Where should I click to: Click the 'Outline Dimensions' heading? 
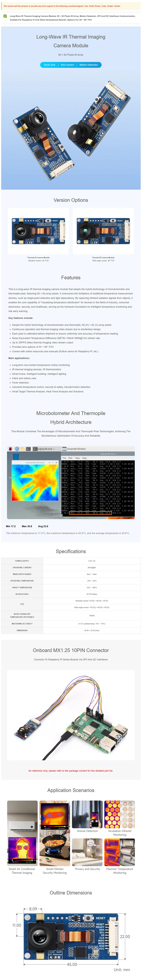[x=71, y=893]
